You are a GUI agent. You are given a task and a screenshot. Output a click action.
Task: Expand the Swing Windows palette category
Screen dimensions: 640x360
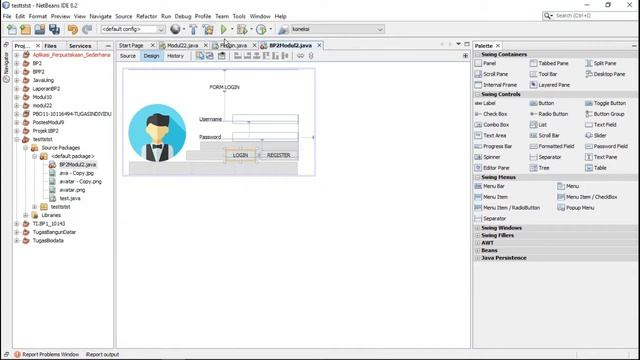[478, 228]
